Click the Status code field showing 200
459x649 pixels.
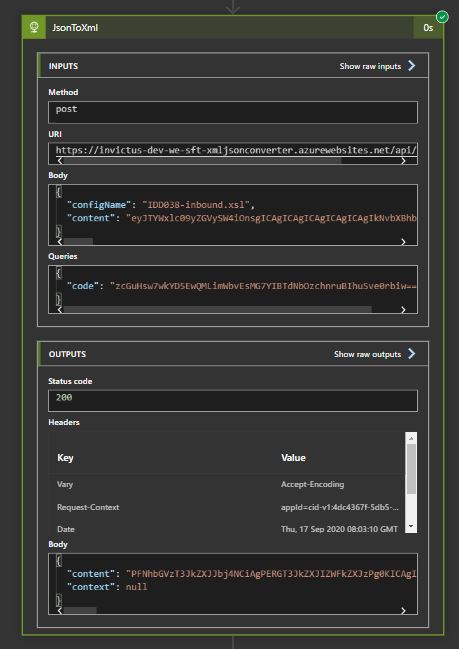point(233,400)
